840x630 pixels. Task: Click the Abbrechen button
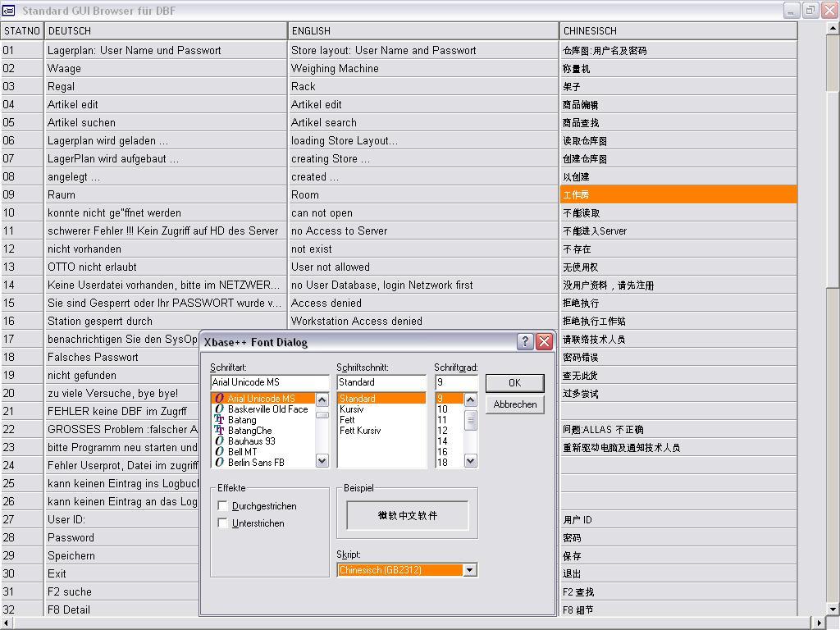(517, 404)
